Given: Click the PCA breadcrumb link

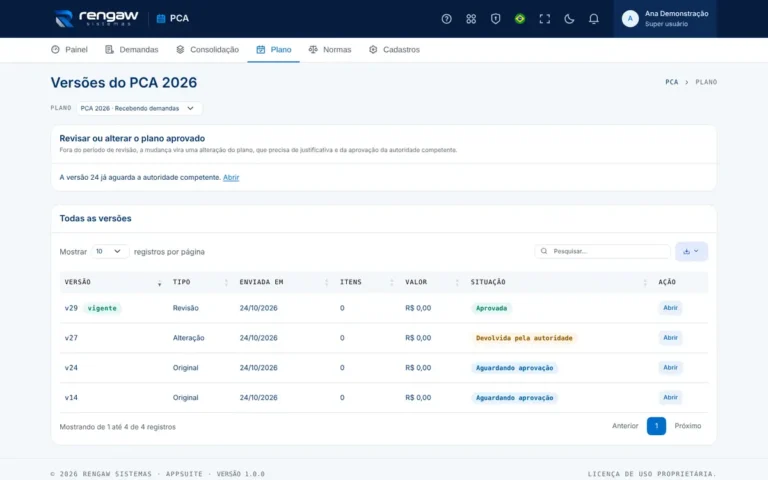Looking at the screenshot, I should pos(672,82).
